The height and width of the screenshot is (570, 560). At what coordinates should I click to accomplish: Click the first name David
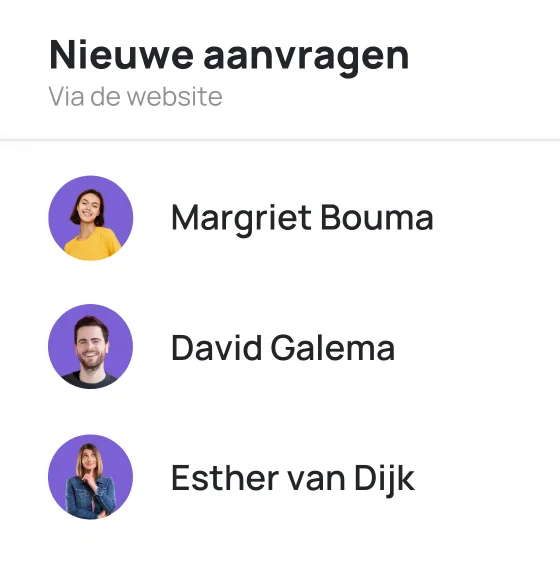[216, 348]
